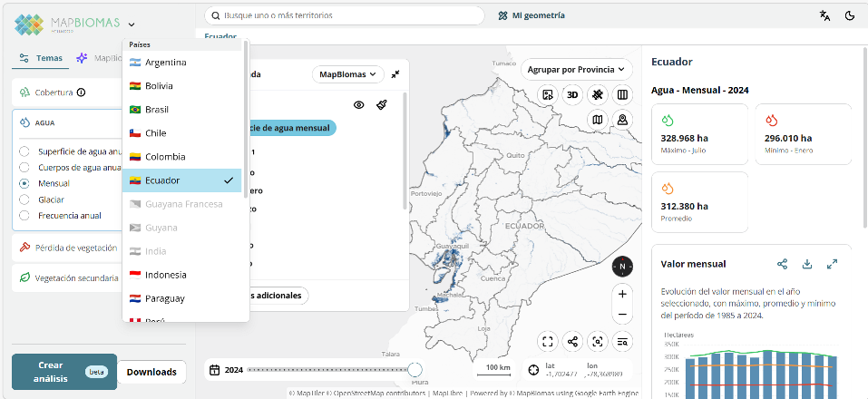Select the Glaciar radio option
This screenshot has width=868, height=399.
point(24,199)
